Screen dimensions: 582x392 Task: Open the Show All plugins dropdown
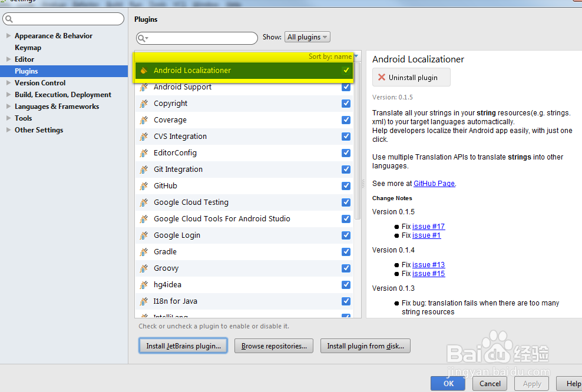[x=307, y=36]
